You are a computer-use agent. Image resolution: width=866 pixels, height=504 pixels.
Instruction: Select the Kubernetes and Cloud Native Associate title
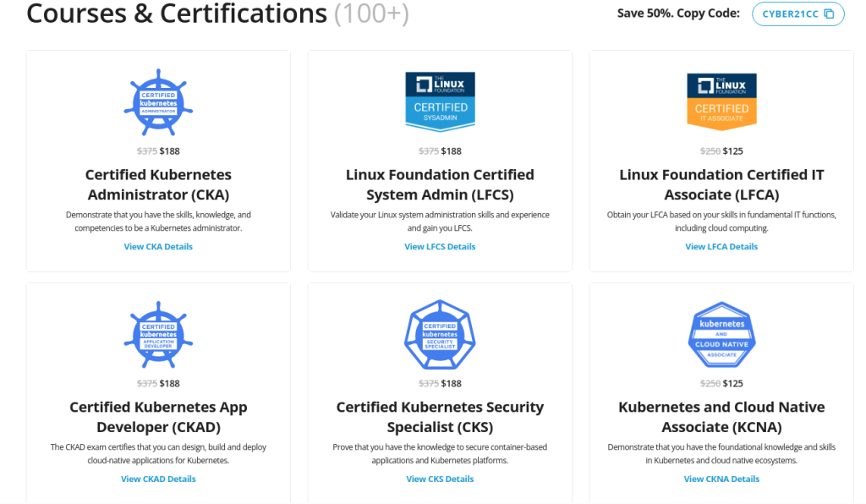tap(721, 416)
